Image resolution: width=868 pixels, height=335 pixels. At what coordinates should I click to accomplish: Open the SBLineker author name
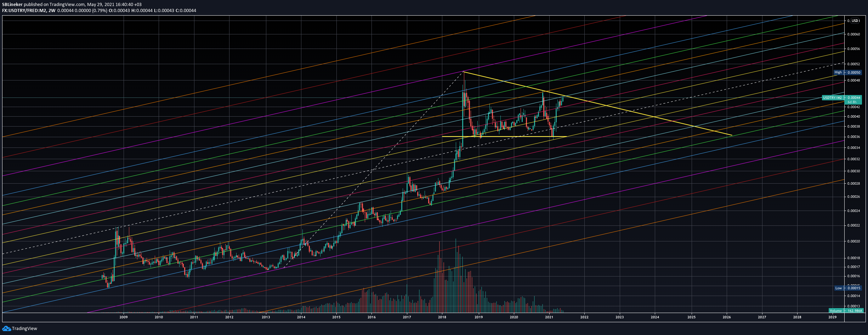click(x=12, y=5)
